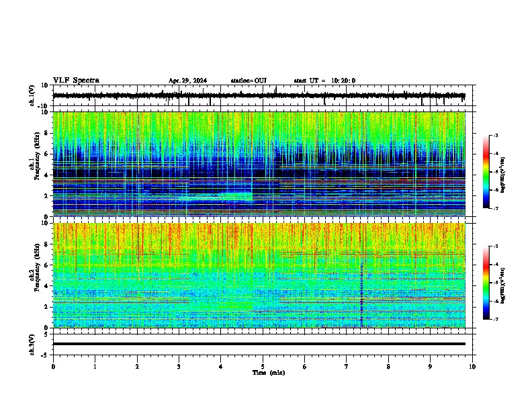Viewport: 532px width, 411px height.
Task: Click inside the ch.1 spectrogram panel
Action: pyautogui.click(x=259, y=164)
